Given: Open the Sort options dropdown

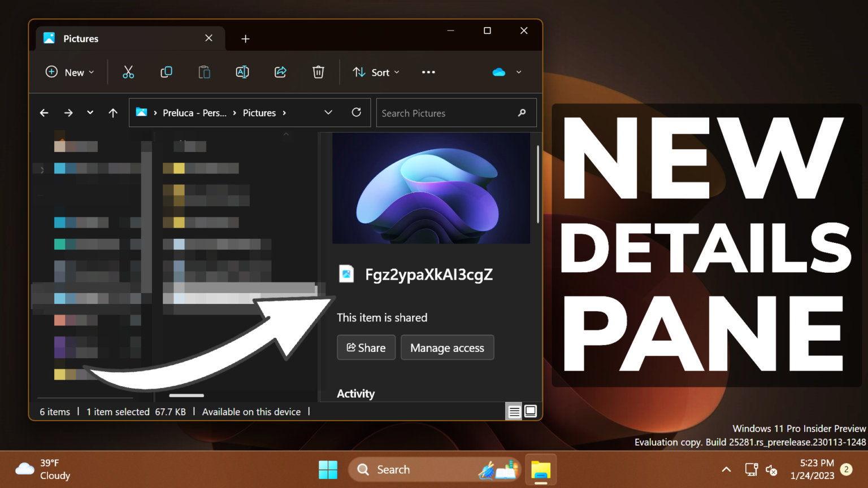Looking at the screenshot, I should (375, 72).
